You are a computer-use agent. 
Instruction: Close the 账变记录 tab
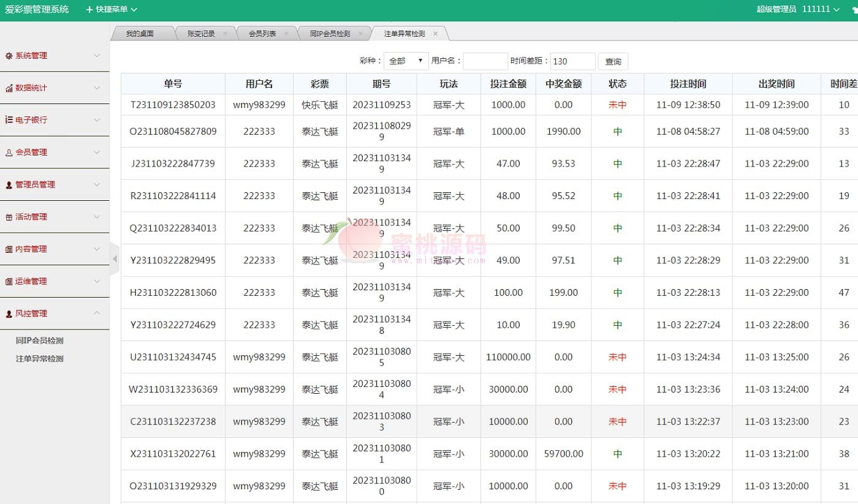pyautogui.click(x=225, y=34)
